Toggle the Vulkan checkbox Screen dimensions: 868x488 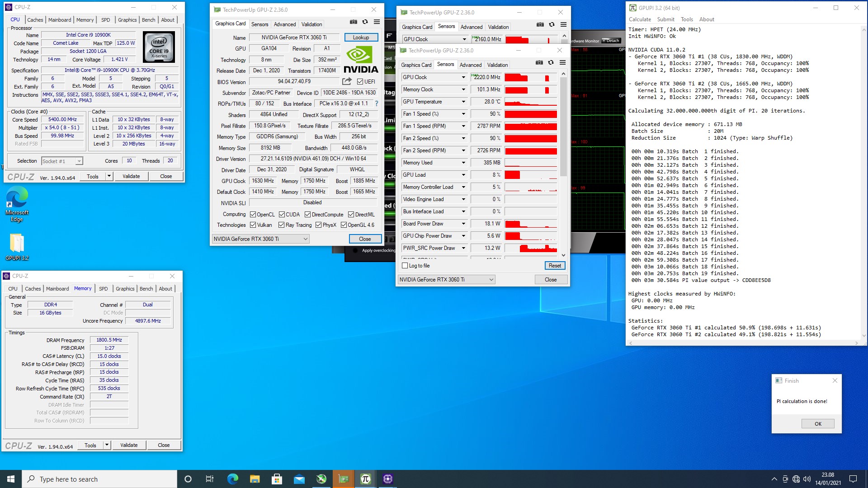coord(253,225)
